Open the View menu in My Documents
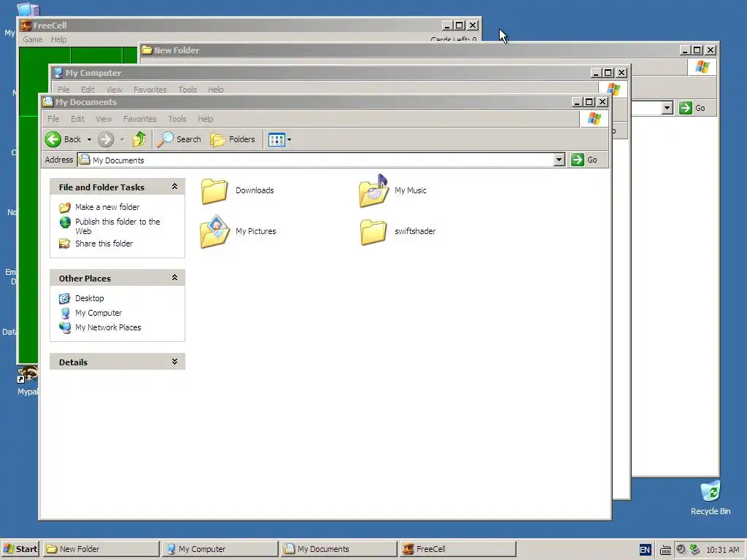The image size is (747, 560). pos(104,119)
